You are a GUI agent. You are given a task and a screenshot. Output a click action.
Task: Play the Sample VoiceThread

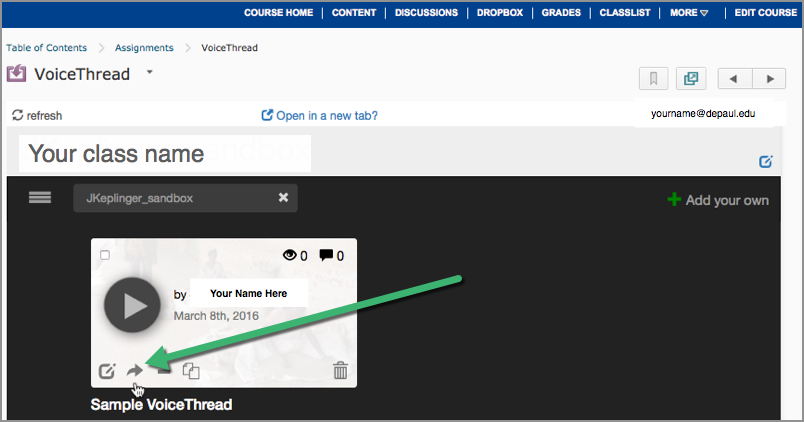click(x=132, y=305)
